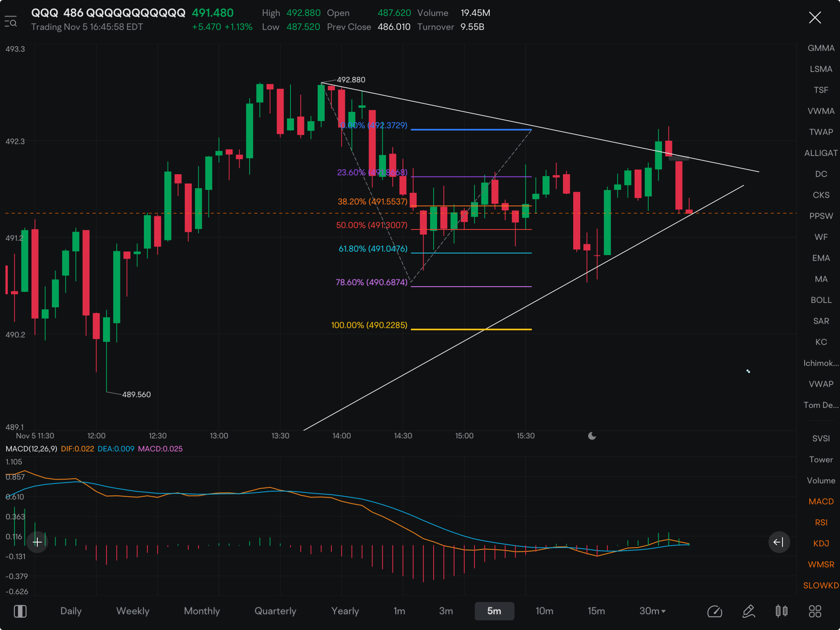840x630 pixels.
Task: Enable the KC indicator
Action: pyautogui.click(x=821, y=342)
